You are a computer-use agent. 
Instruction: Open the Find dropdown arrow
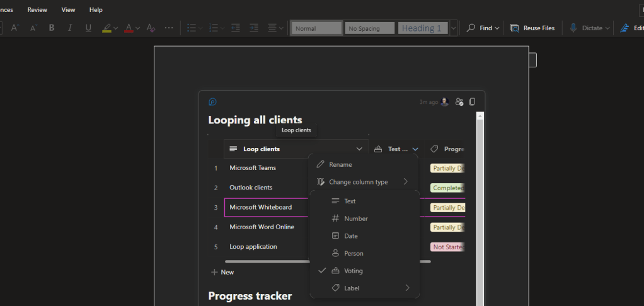tap(497, 28)
